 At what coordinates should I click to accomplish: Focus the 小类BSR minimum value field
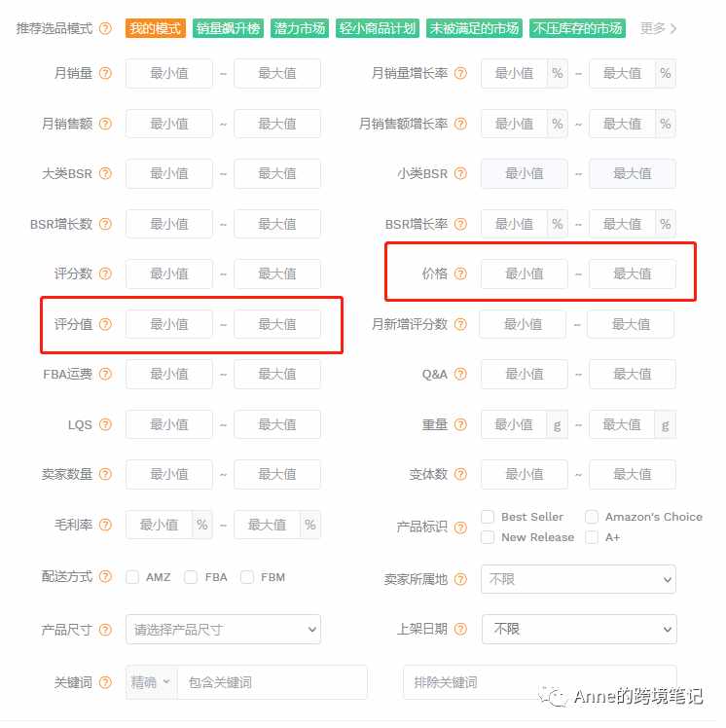[525, 173]
